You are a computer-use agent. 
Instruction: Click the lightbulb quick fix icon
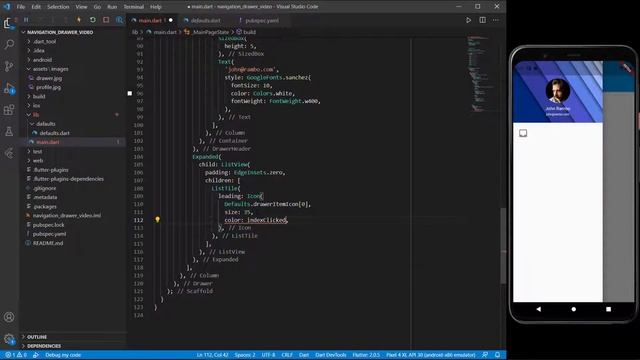coord(157,220)
